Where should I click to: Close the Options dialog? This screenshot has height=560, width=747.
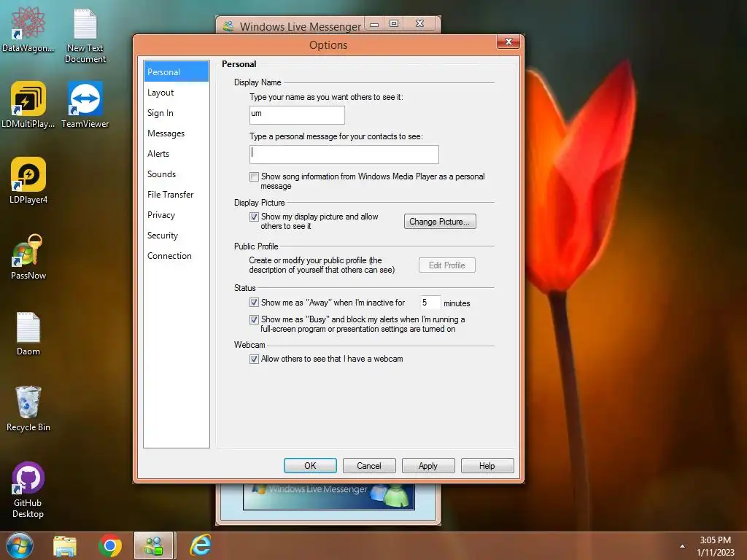(508, 42)
